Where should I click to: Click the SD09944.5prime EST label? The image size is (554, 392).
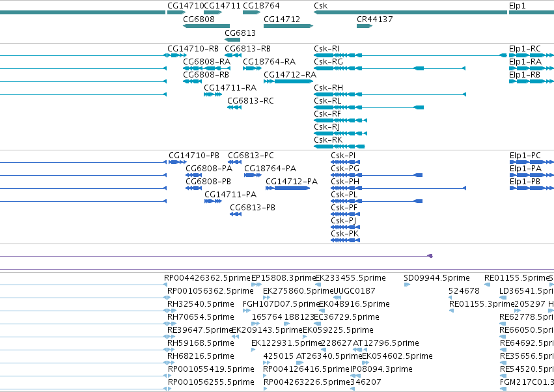coord(437,279)
